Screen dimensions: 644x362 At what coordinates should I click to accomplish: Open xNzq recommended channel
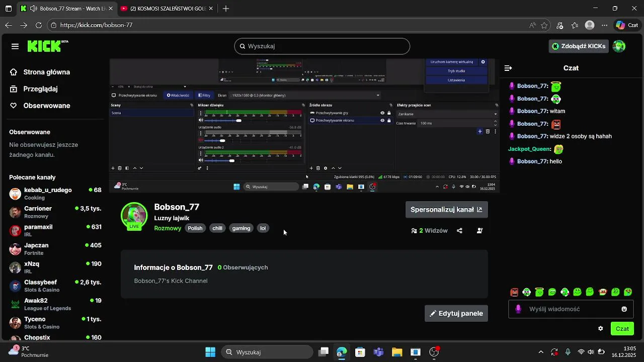(55, 267)
